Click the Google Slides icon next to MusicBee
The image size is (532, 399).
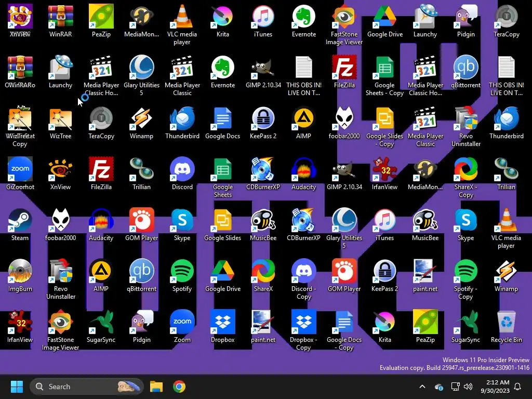pos(222,224)
